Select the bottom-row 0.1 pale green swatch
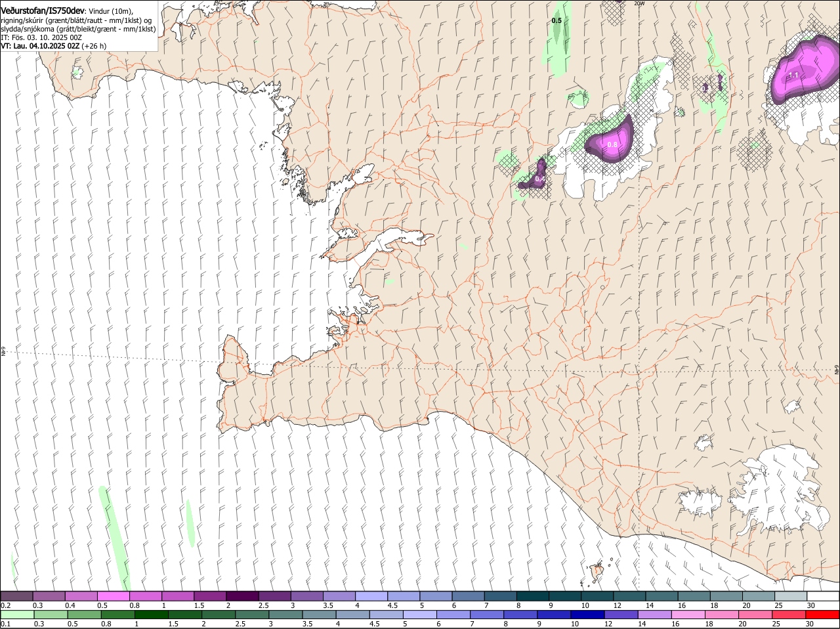 (x=17, y=615)
